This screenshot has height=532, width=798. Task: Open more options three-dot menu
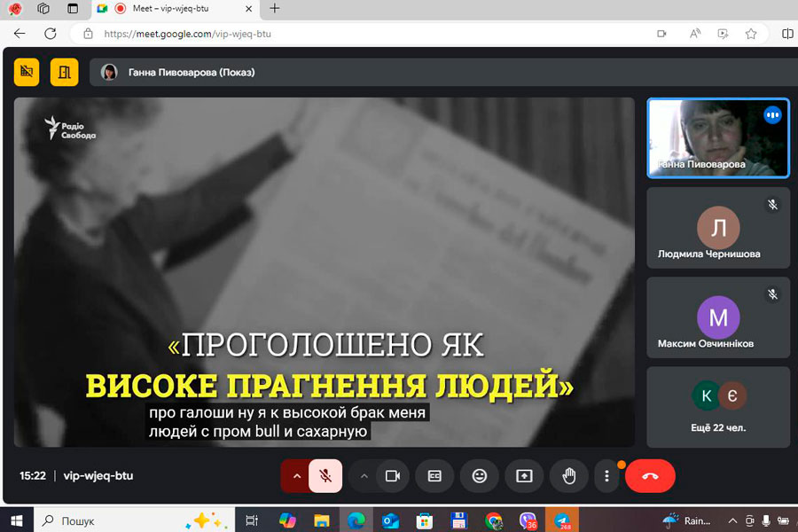tap(606, 476)
